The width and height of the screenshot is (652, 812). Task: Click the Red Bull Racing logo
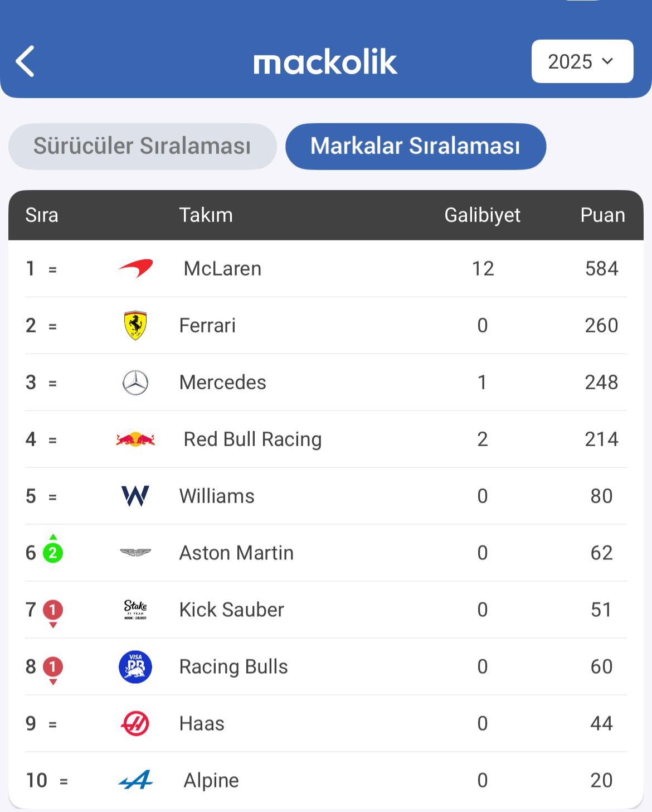click(x=135, y=439)
